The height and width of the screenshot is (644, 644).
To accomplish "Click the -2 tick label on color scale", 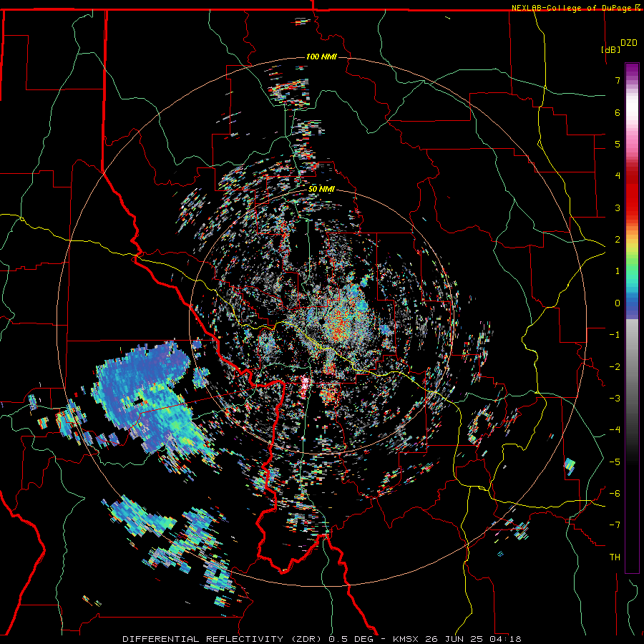I will 615,367.
